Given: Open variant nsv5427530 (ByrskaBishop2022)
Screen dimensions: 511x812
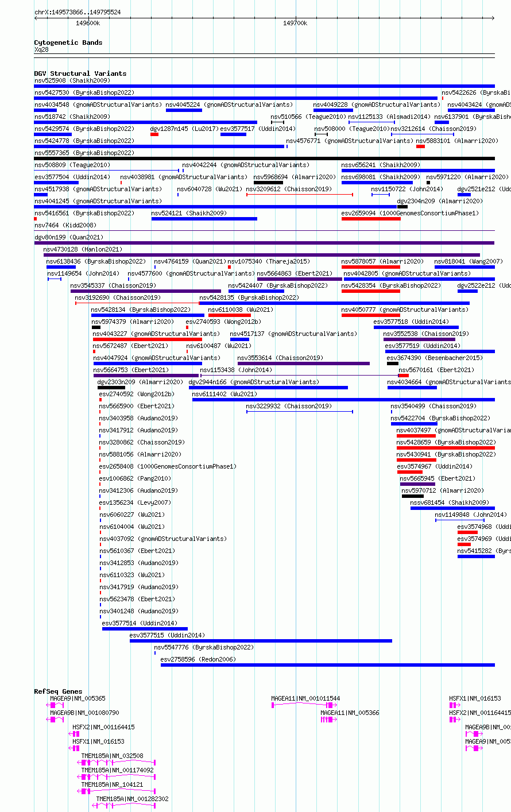Looking at the screenshot, I should coord(84,92).
